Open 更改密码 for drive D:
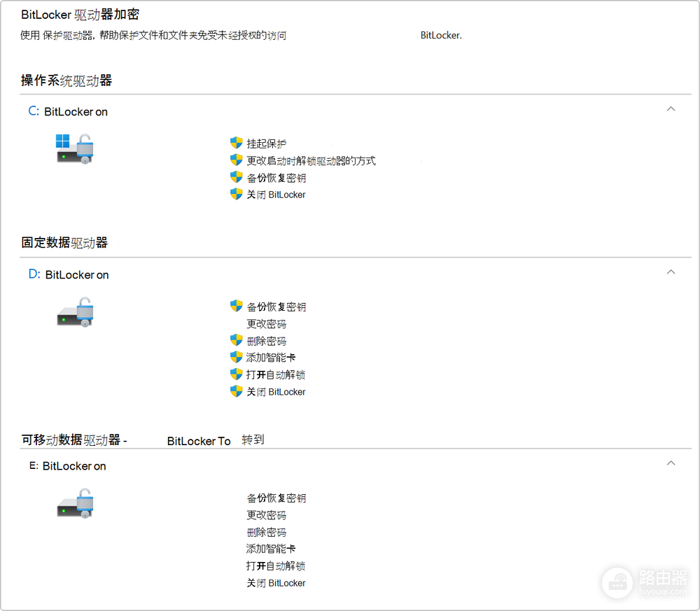This screenshot has width=700, height=611. pos(267,323)
